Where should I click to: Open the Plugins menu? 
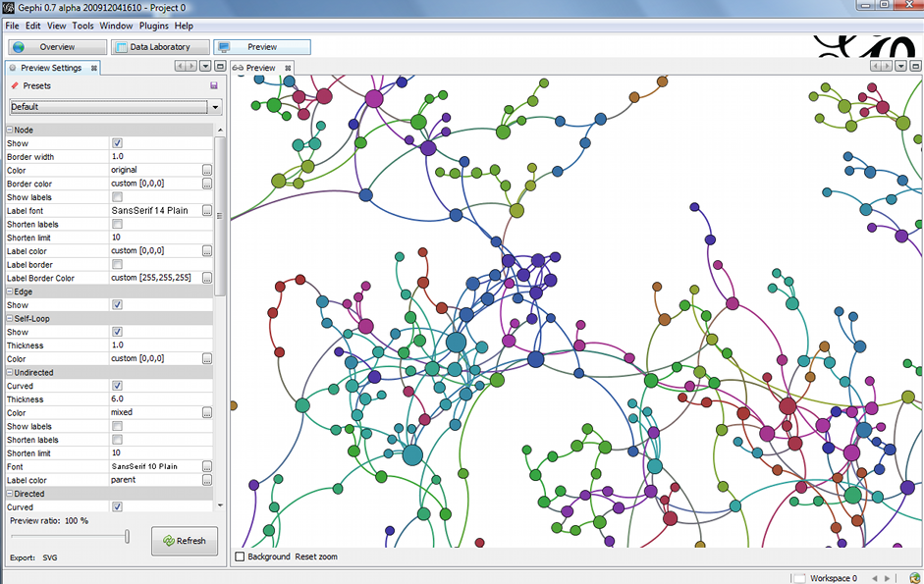pyautogui.click(x=154, y=26)
